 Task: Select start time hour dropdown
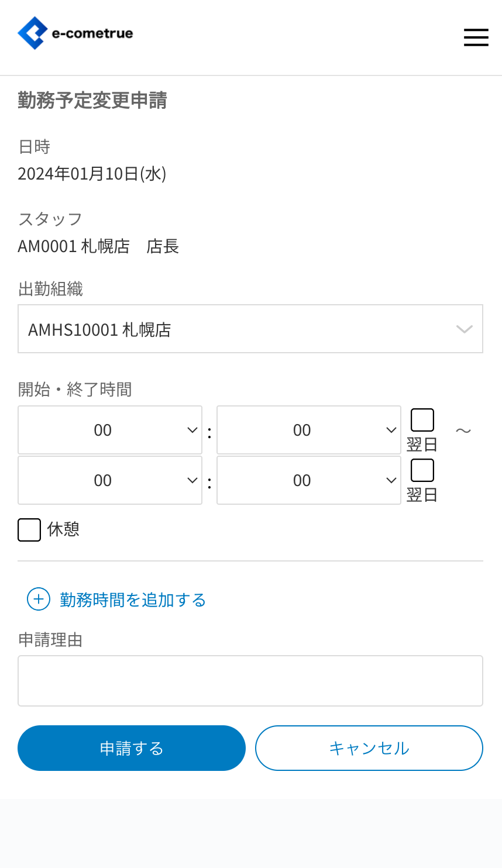110,430
